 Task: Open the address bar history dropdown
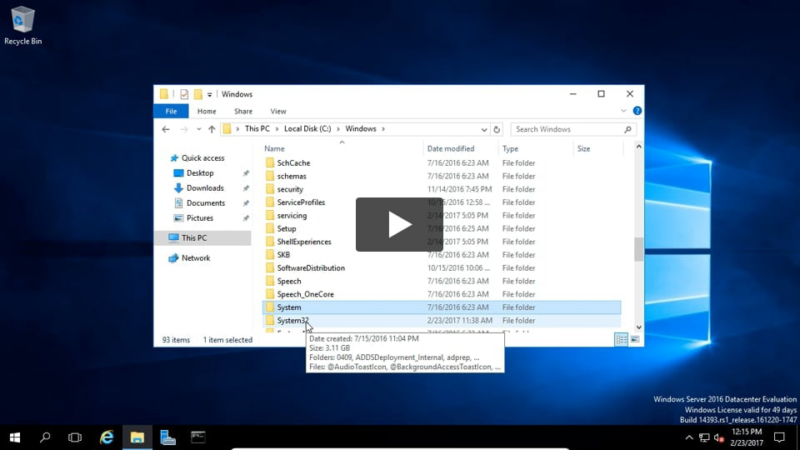pos(483,129)
